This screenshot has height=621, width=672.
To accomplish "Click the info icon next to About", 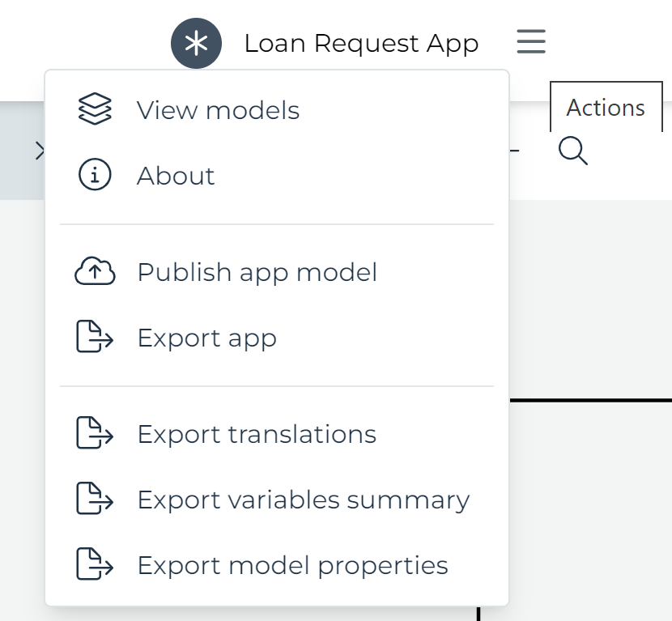I will pyautogui.click(x=95, y=175).
